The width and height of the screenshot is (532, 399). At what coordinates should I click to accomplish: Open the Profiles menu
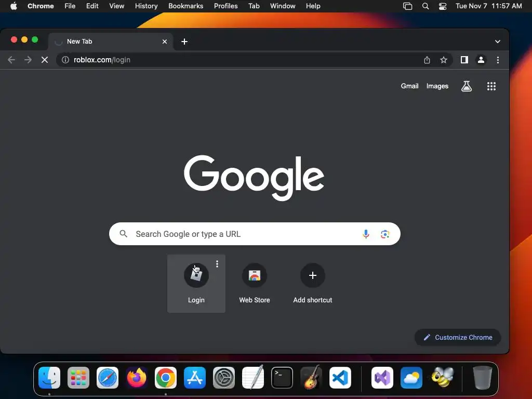(x=225, y=6)
